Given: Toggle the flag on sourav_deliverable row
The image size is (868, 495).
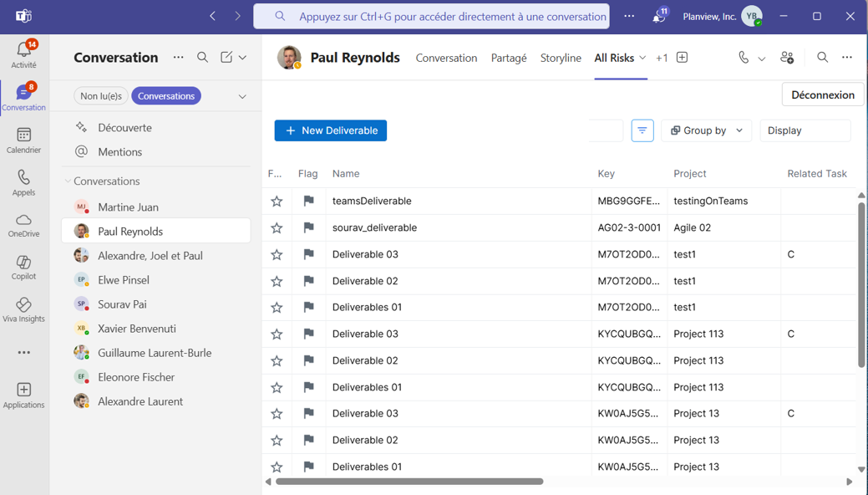Looking at the screenshot, I should [x=308, y=227].
